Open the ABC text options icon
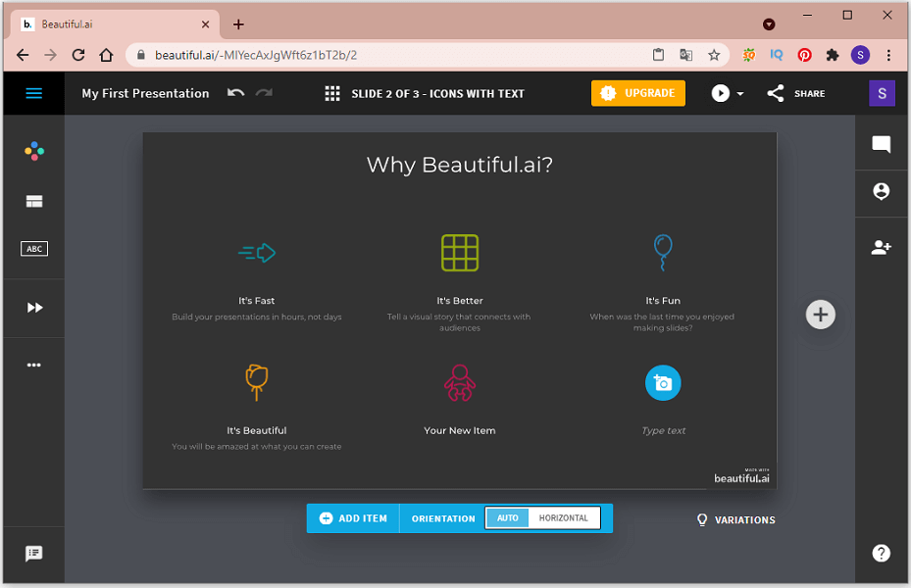 point(34,249)
